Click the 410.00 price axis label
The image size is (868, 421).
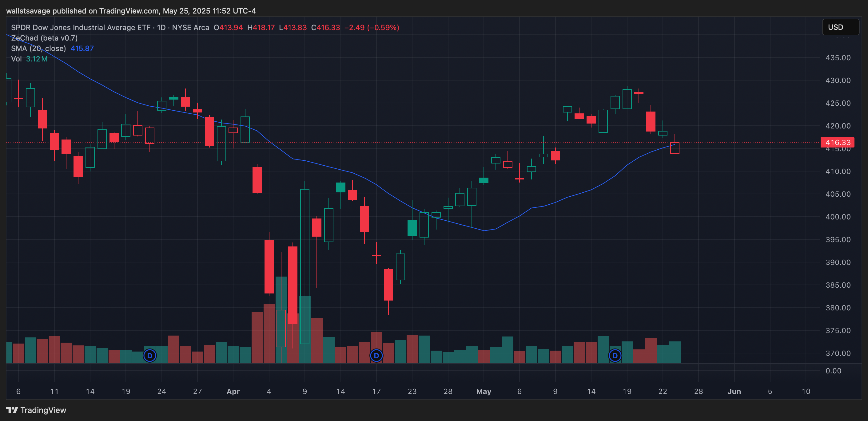[838, 171]
